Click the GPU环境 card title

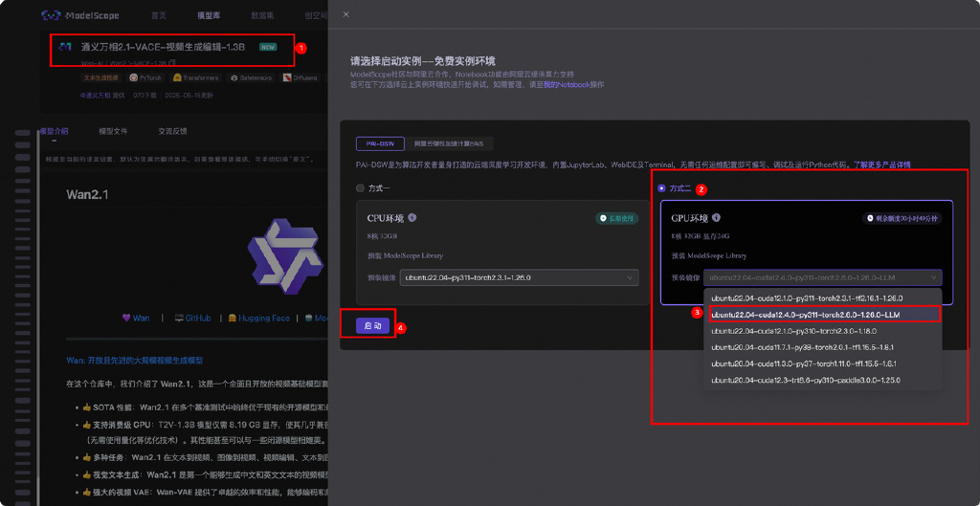coord(689,218)
